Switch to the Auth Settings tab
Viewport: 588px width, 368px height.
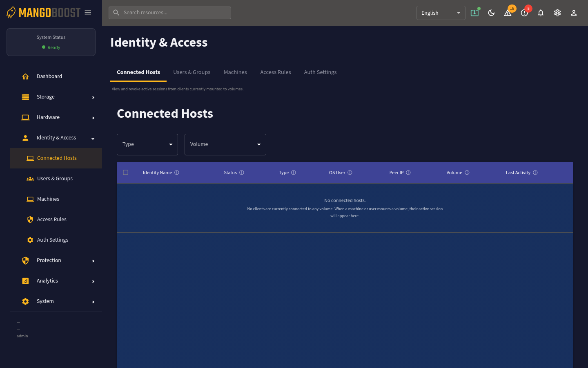321,72
